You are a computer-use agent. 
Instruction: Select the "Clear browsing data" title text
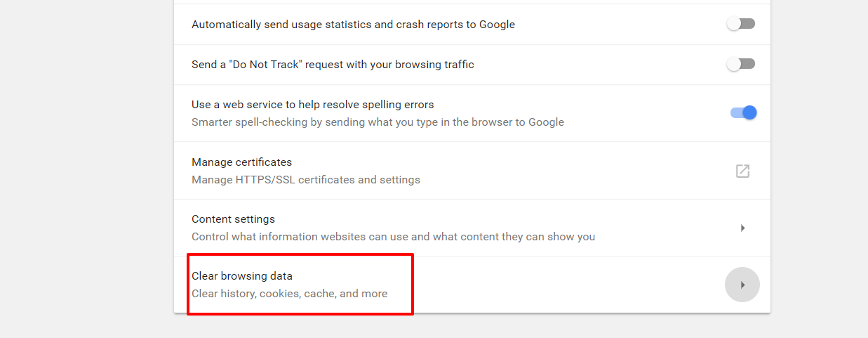(x=242, y=276)
